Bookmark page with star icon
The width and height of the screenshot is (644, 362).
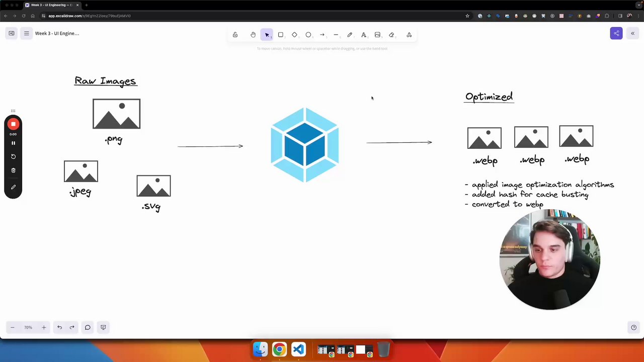[x=467, y=16]
